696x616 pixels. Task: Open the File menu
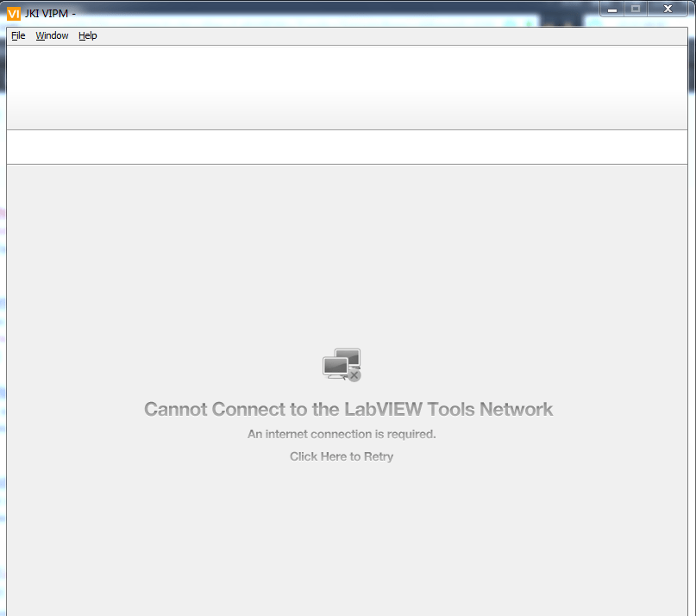pos(18,35)
